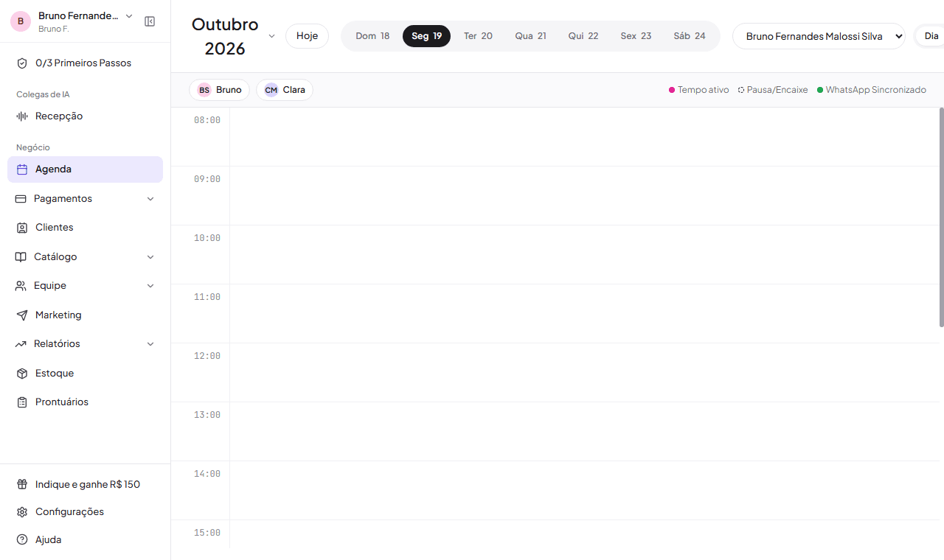
Task: Open Recepção via its waveform icon
Action: click(x=22, y=116)
